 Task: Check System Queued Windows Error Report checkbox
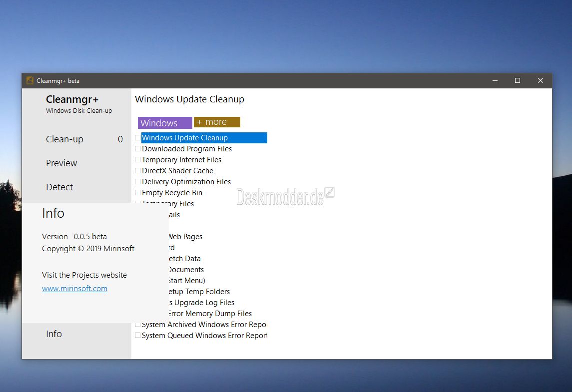[x=137, y=336]
